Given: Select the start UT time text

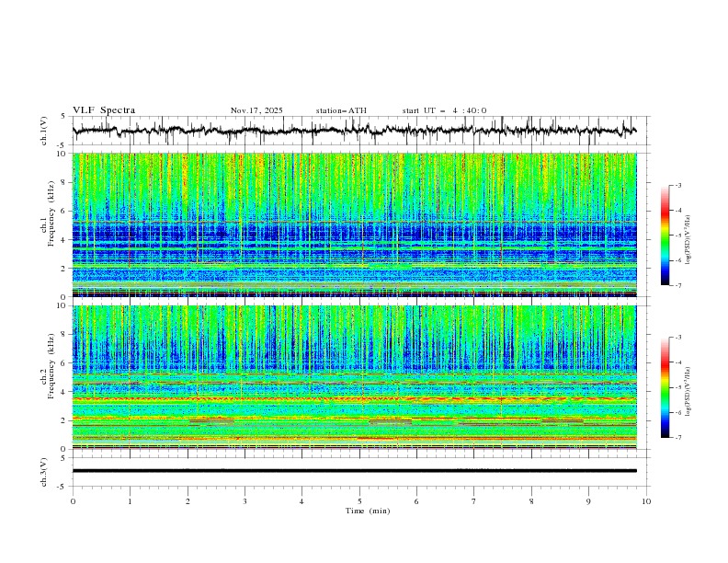Looking at the screenshot, I should point(444,110).
